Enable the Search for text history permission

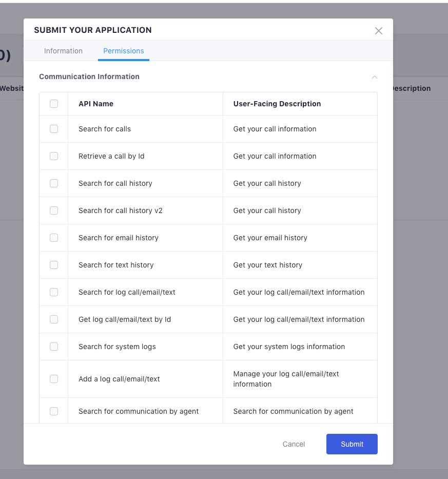(x=54, y=265)
